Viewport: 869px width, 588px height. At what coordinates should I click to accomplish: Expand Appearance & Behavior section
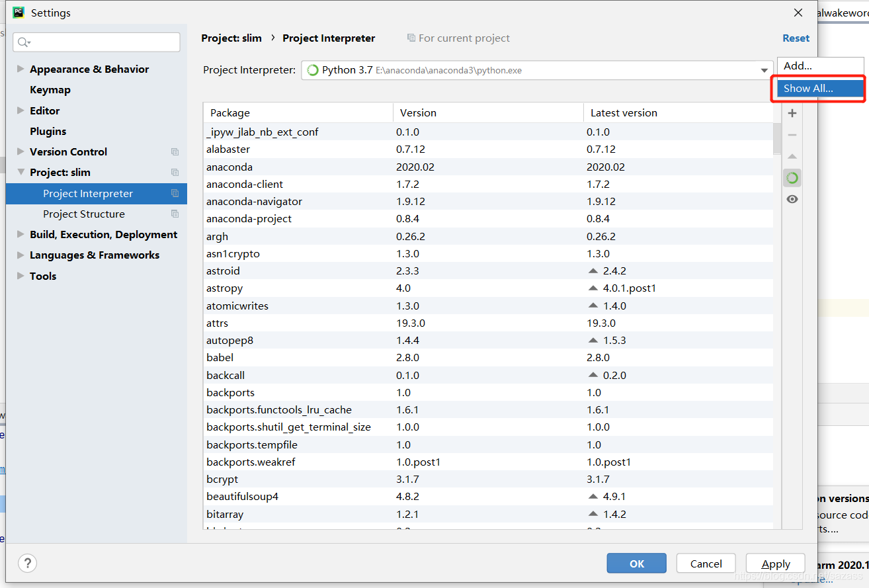click(x=21, y=69)
